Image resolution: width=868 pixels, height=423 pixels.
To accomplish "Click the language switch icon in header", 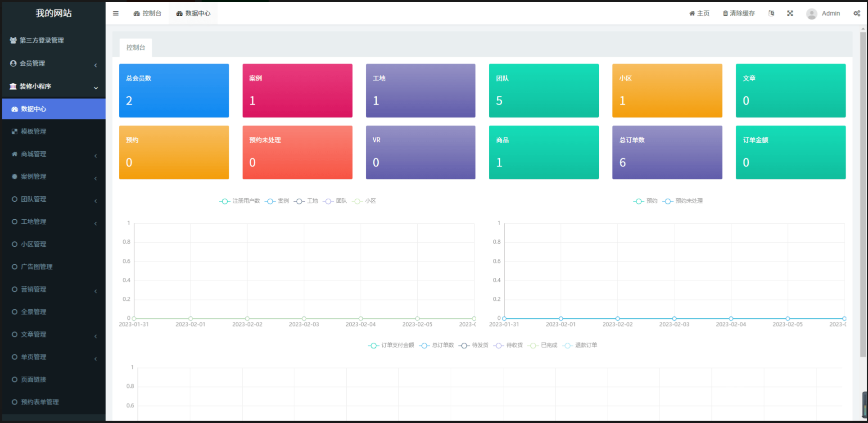I will 771,14.
